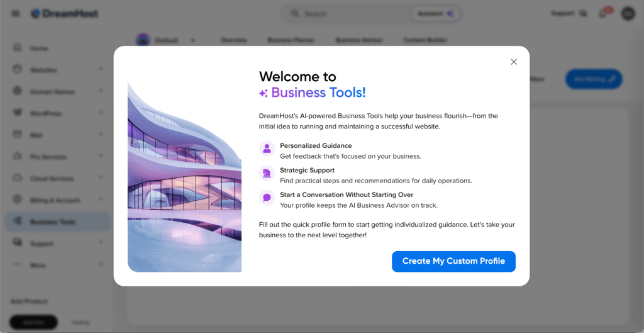The height and width of the screenshot is (333, 644).
Task: Open the Assistant button in search bar
Action: click(x=436, y=14)
